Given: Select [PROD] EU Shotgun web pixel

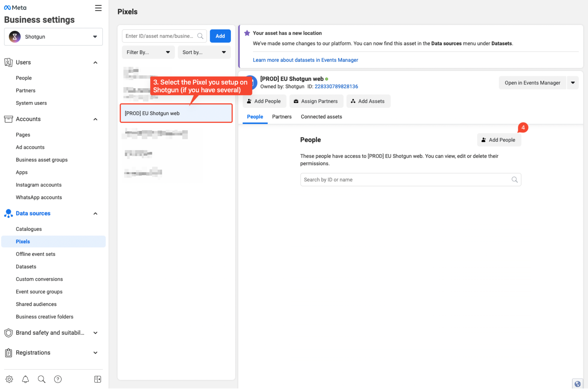Looking at the screenshot, I should [176, 113].
